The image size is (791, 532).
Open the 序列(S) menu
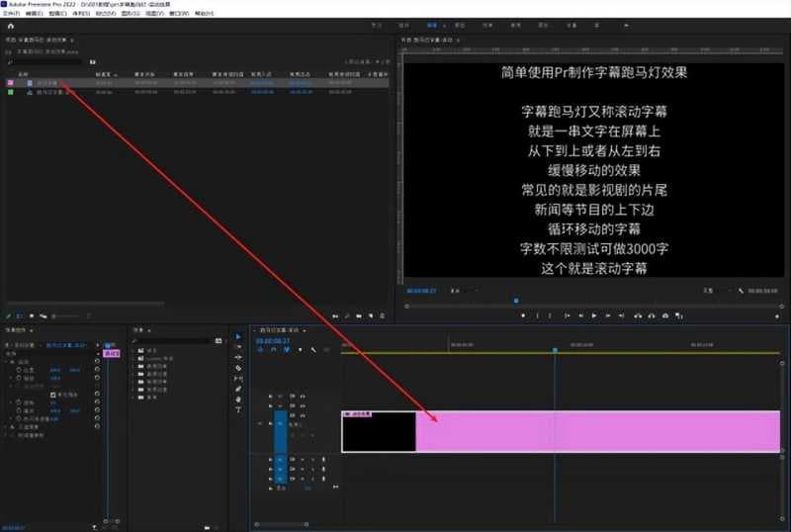81,14
